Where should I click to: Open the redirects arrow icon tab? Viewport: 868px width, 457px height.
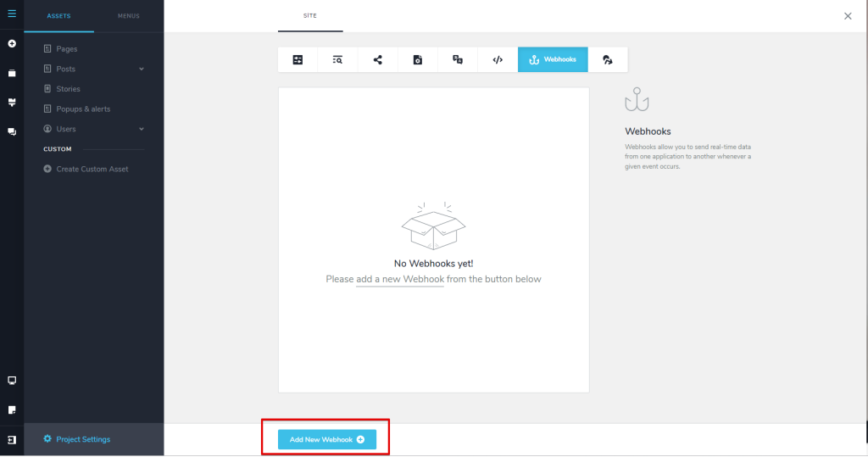tap(608, 59)
